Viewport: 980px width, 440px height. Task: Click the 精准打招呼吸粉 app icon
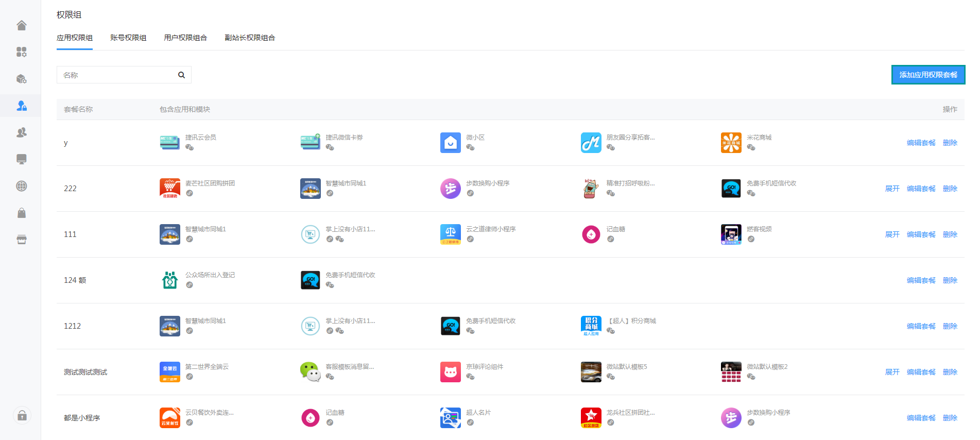[x=591, y=189]
